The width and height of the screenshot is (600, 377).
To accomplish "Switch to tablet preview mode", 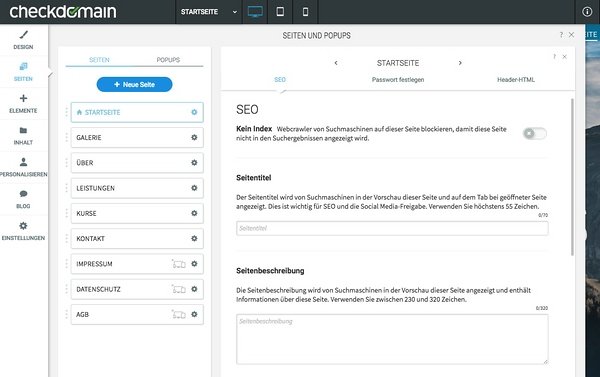I will (x=280, y=12).
